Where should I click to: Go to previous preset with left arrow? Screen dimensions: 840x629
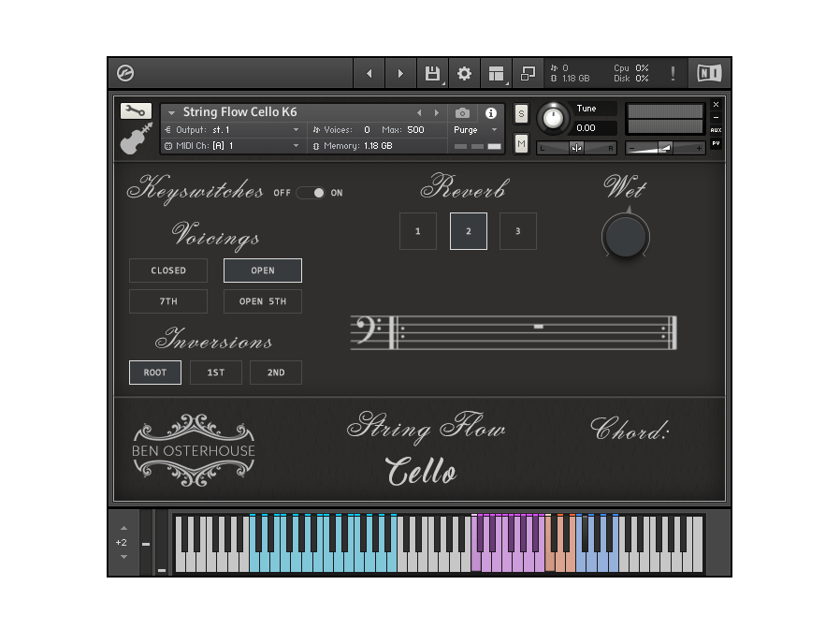pos(369,73)
